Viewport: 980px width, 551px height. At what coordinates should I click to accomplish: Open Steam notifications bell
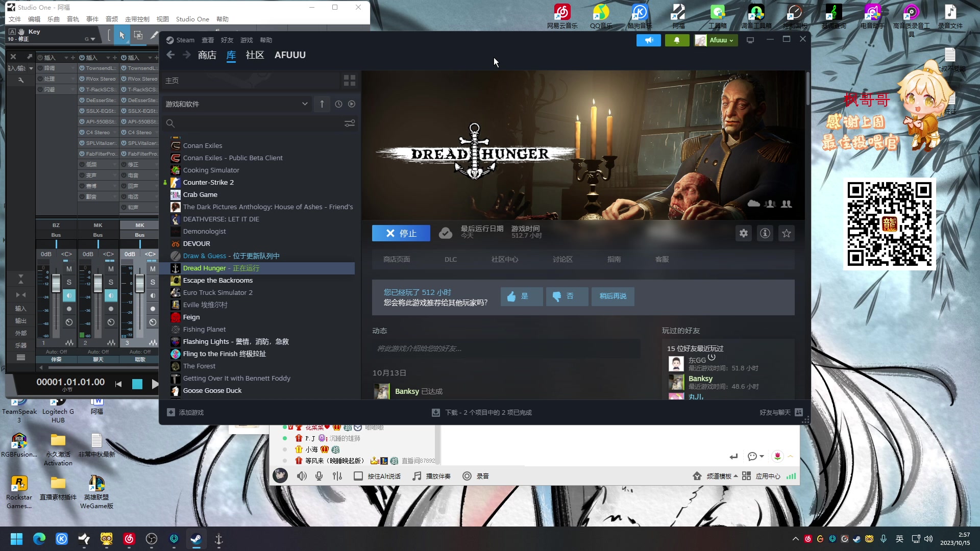(x=677, y=40)
